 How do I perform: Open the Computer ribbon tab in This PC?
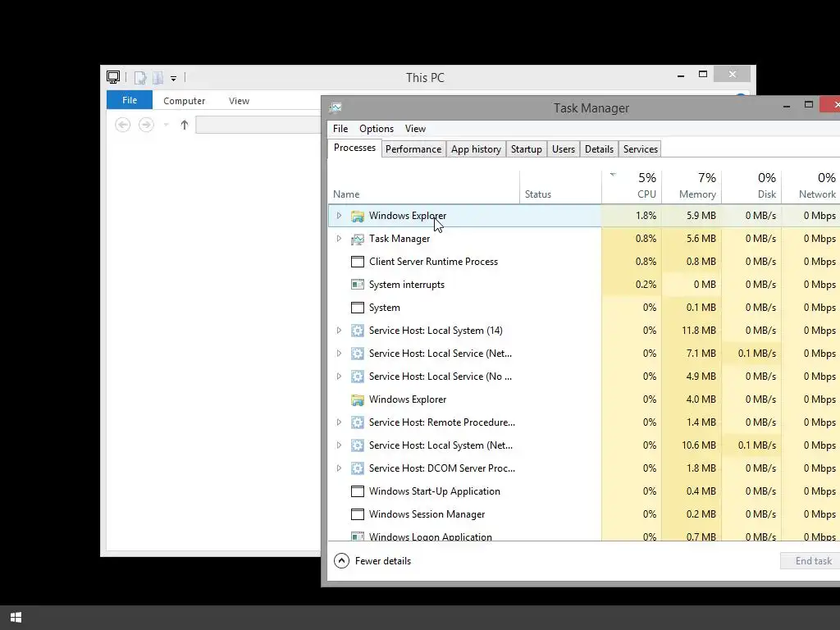coord(185,101)
